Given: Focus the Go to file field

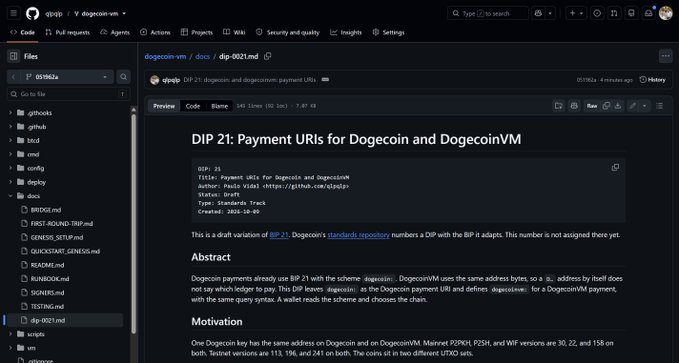Looking at the screenshot, I should pyautogui.click(x=68, y=94).
